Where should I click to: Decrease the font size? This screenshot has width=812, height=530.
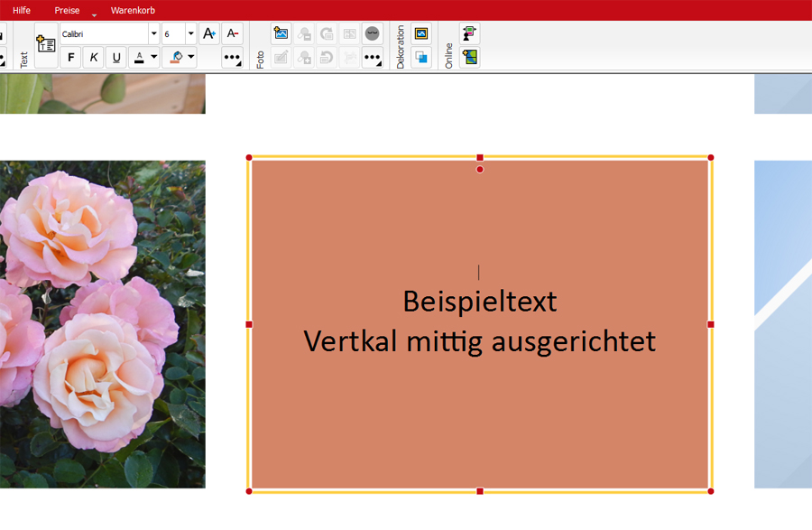tap(233, 33)
